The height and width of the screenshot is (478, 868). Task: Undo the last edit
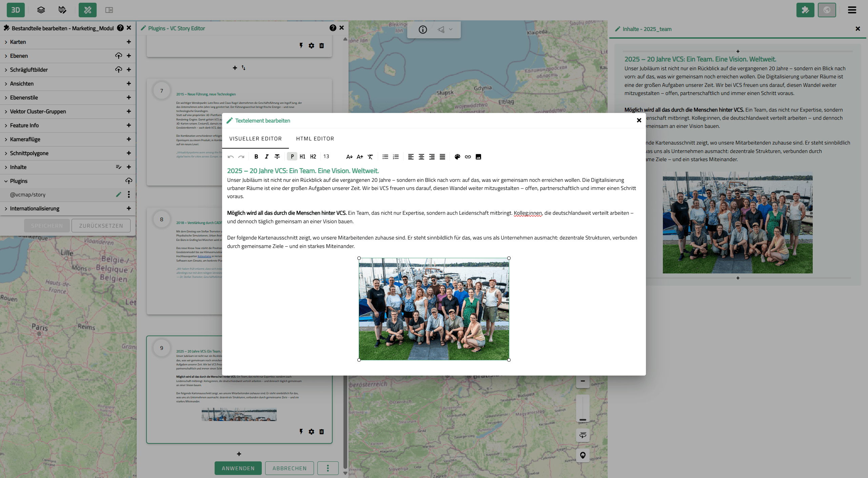[x=231, y=156]
